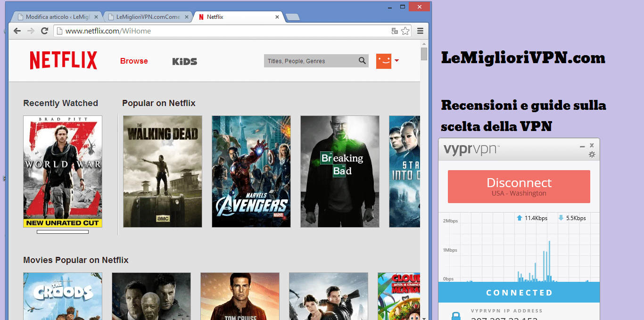This screenshot has height=320, width=644.
Task: Close the Modifica articolo tab
Action: (96, 17)
